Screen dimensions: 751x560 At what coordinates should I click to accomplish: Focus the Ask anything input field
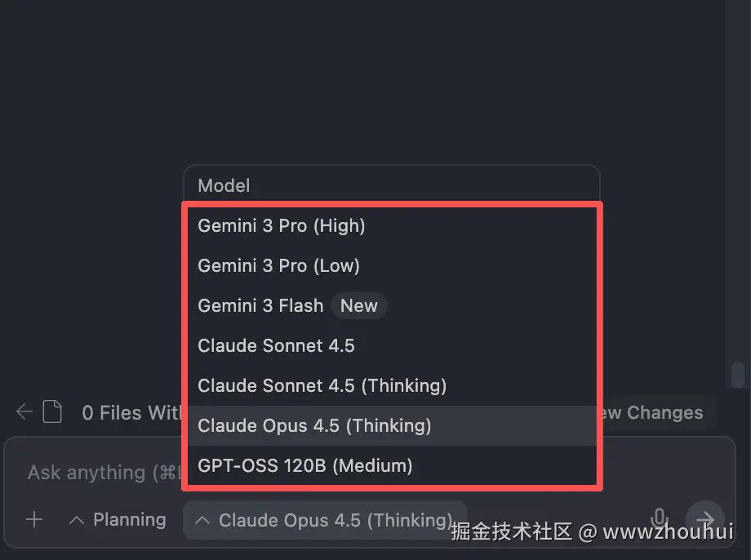(98, 473)
